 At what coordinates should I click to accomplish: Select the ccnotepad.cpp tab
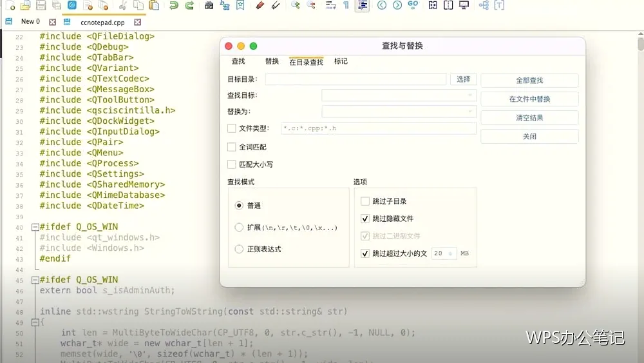[x=102, y=22]
